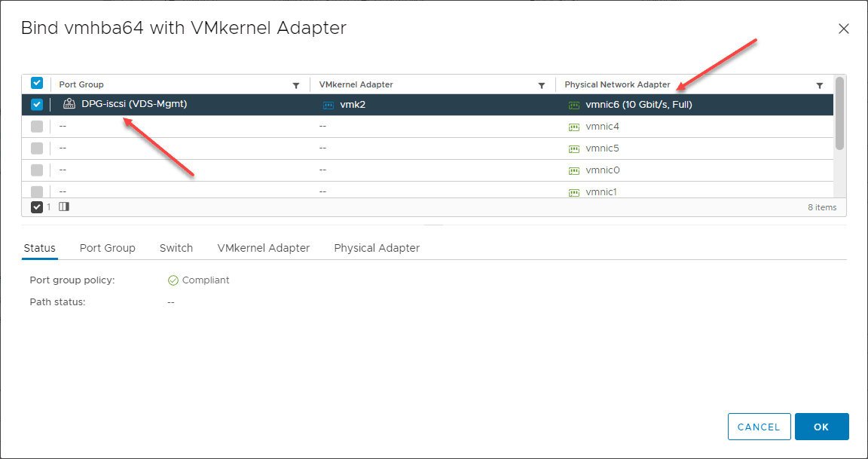Open the VMkernel Adapter column filter
This screenshot has width=868, height=459.
pos(541,85)
